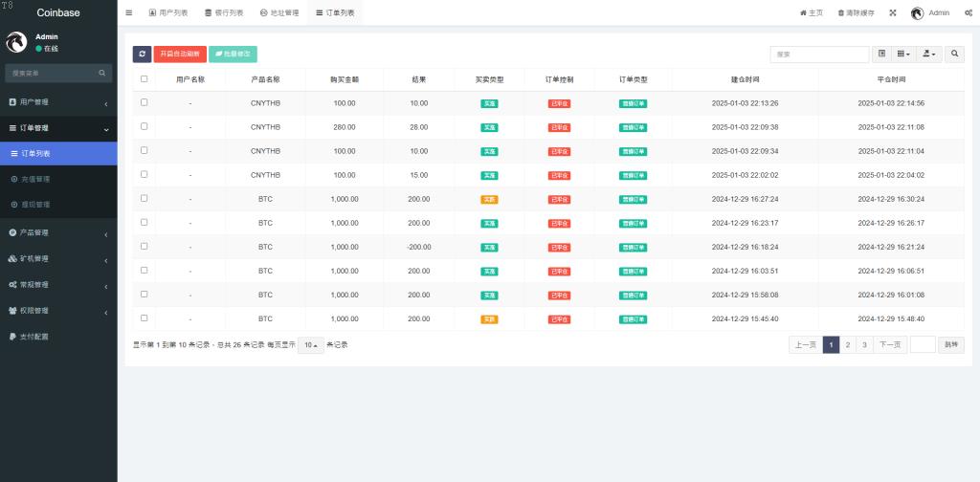Toggle the sidebar with hamburger icon
This screenshot has height=482, width=980.
click(129, 12)
